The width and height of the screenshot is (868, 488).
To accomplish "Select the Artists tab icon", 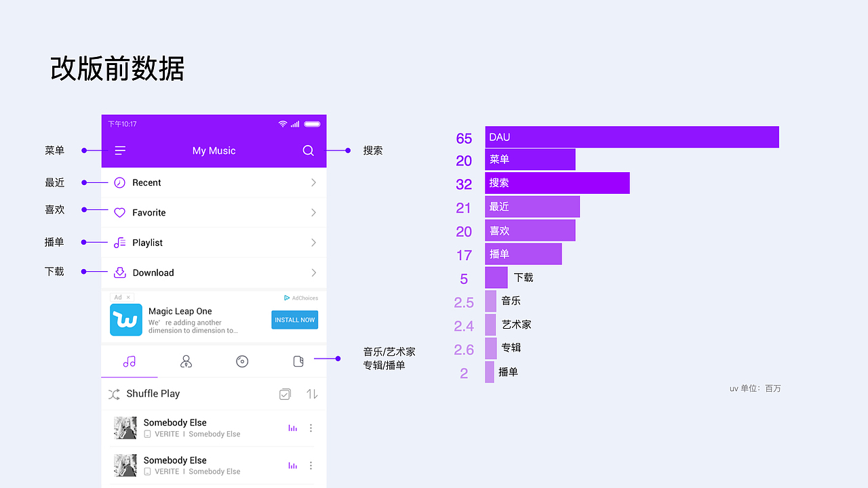I will pyautogui.click(x=186, y=361).
